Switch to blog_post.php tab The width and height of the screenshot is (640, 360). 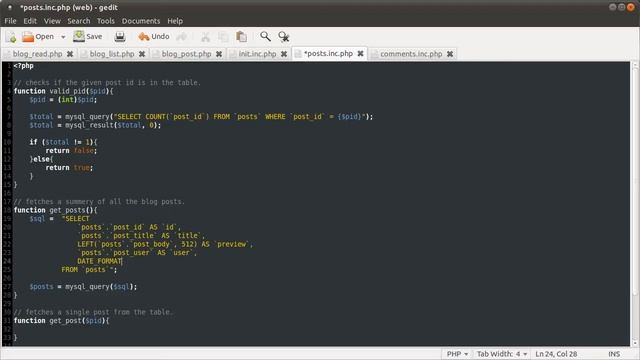point(187,54)
